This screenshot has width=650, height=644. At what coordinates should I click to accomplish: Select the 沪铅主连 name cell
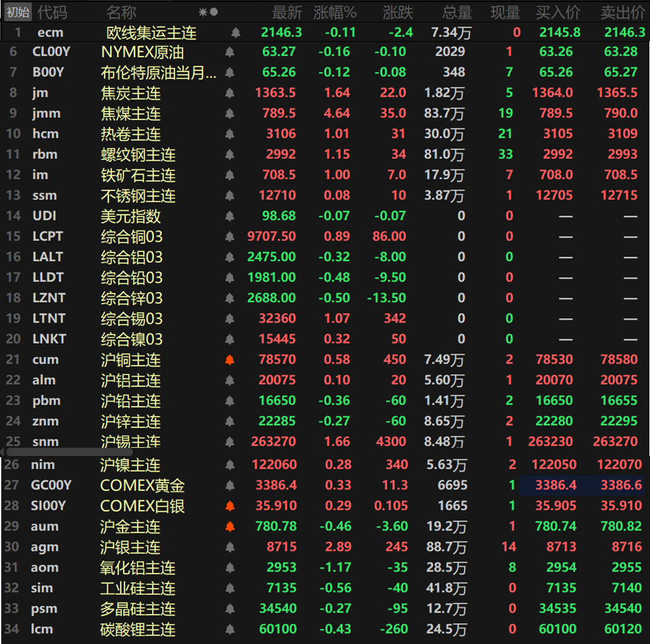[131, 401]
